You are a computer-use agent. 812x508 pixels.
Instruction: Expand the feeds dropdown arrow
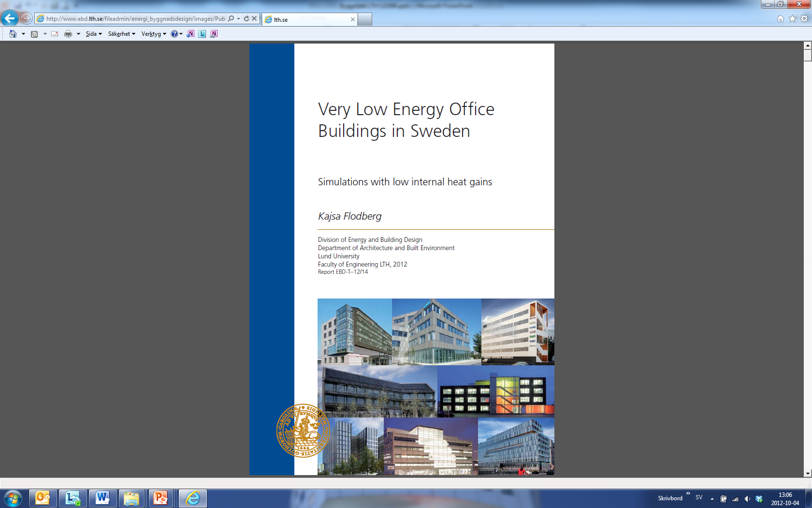pos(45,34)
